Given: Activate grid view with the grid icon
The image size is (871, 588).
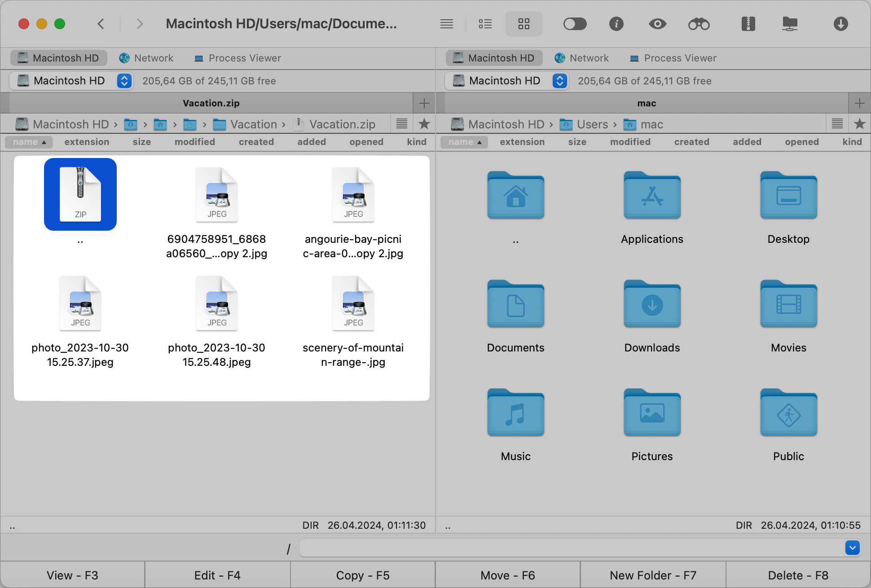Looking at the screenshot, I should point(523,24).
